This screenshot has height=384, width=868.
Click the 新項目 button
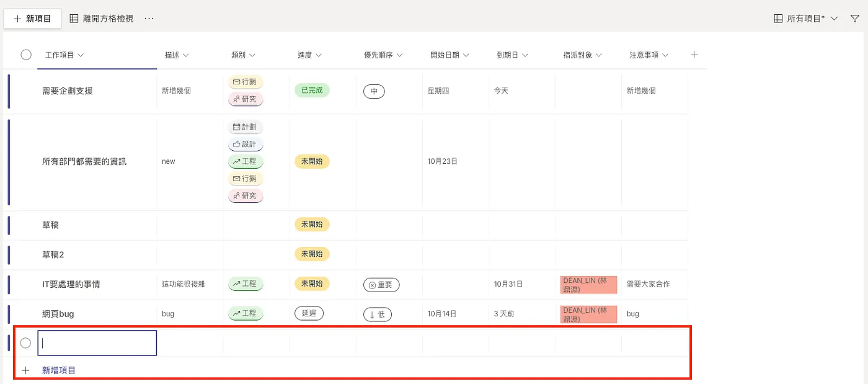[32, 19]
